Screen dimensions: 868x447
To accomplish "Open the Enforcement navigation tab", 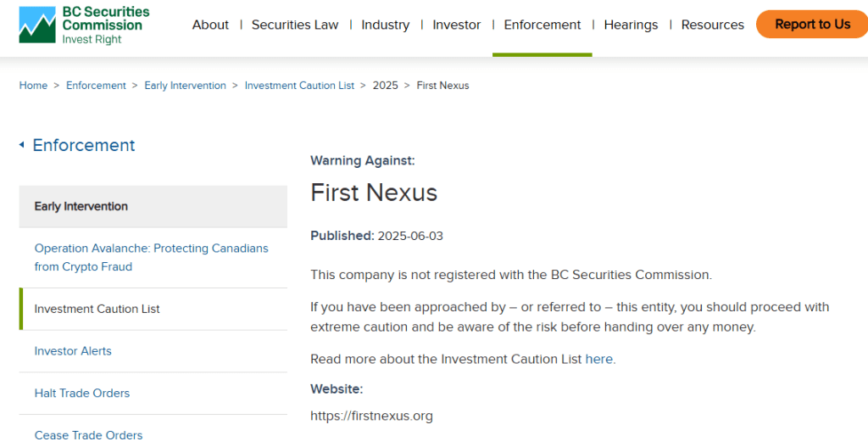I will point(542,25).
